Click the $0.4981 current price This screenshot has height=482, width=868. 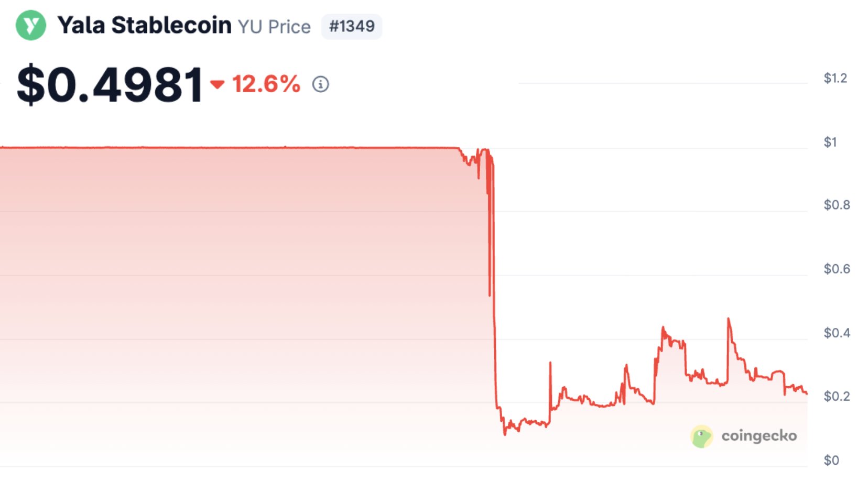coord(110,84)
